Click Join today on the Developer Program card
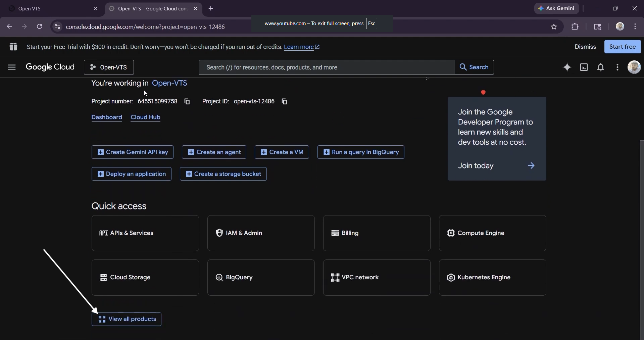This screenshot has height=340, width=644. pyautogui.click(x=476, y=166)
